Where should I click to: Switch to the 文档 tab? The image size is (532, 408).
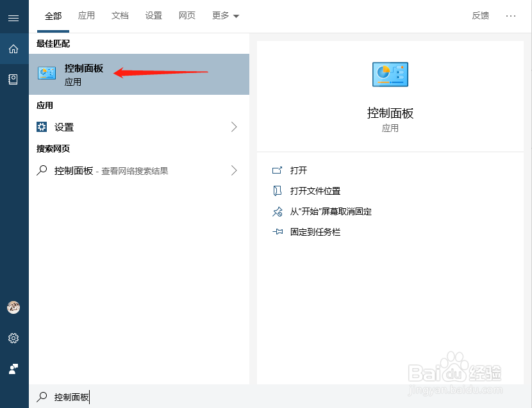(x=120, y=15)
